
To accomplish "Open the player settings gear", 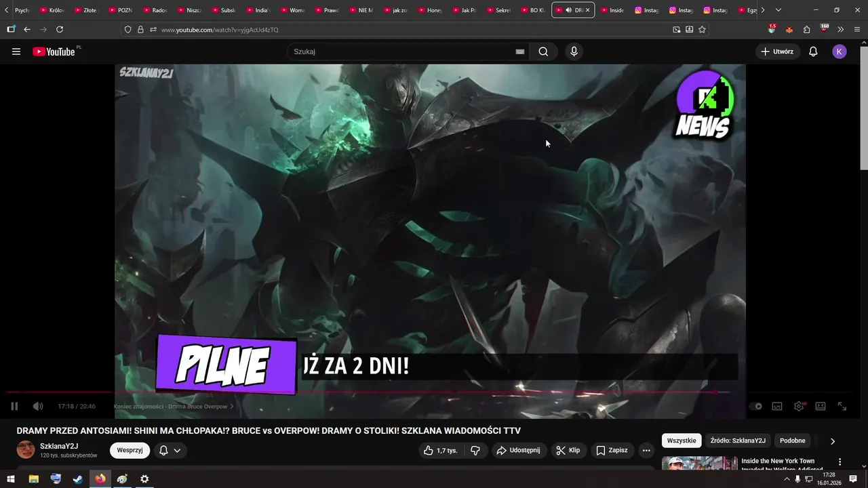I will [x=799, y=407].
